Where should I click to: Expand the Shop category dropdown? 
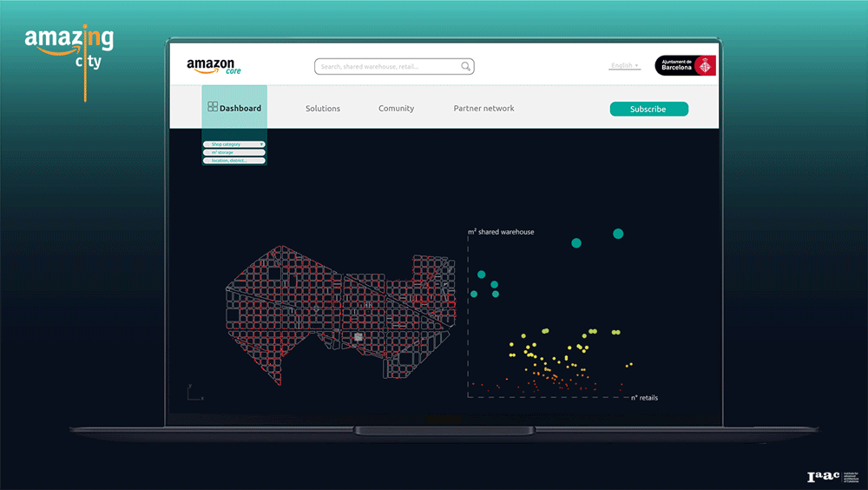pyautogui.click(x=234, y=144)
